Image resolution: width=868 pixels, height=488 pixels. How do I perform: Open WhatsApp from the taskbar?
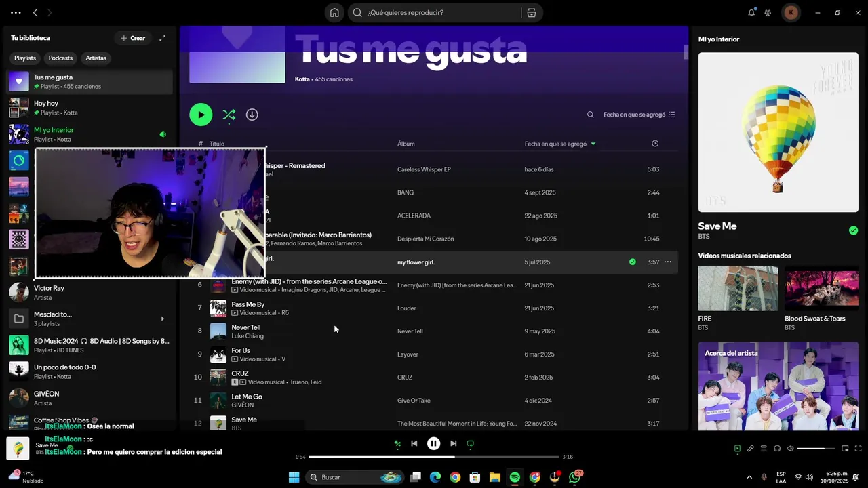point(575,477)
